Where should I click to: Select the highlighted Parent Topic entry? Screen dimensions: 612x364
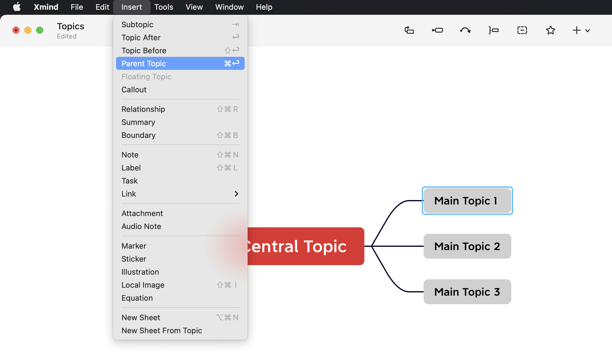(x=180, y=63)
